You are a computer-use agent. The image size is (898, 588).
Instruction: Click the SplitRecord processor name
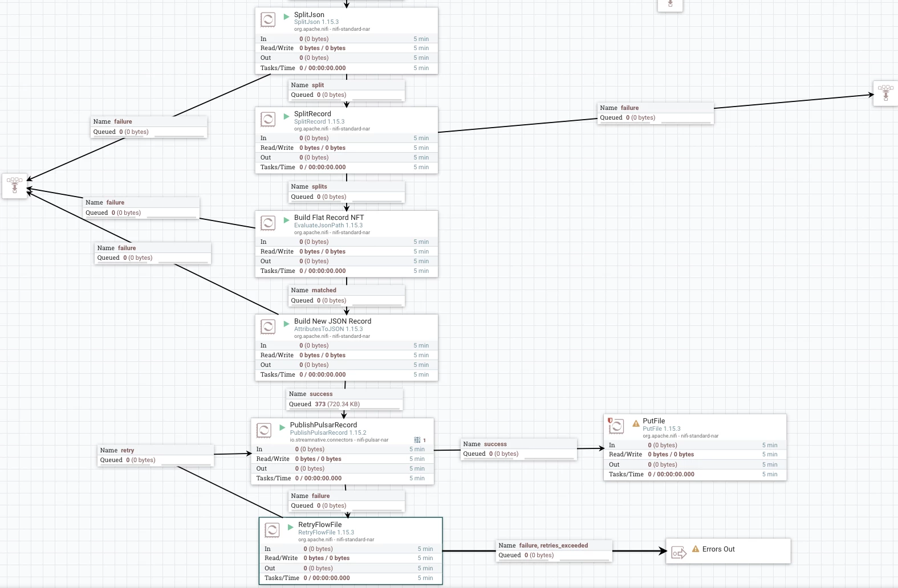click(312, 114)
